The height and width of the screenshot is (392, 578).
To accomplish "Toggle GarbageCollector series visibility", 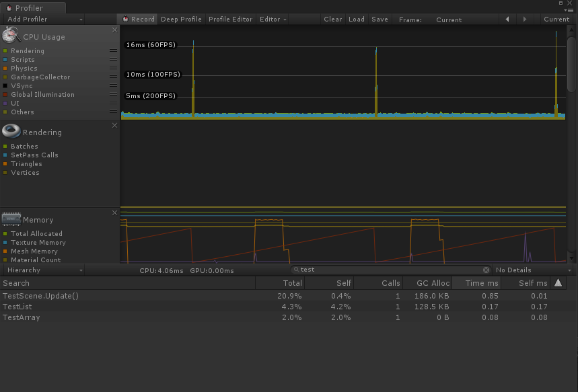I will pos(5,77).
